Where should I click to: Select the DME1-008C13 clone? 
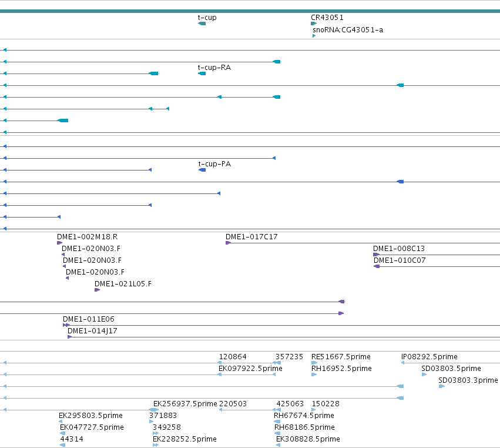click(x=399, y=249)
